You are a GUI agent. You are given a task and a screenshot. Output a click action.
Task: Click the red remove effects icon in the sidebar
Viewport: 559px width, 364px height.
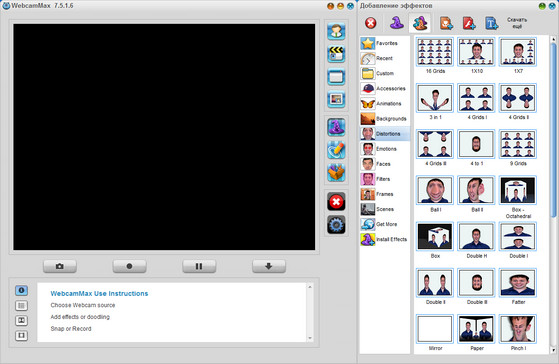pyautogui.click(x=336, y=202)
